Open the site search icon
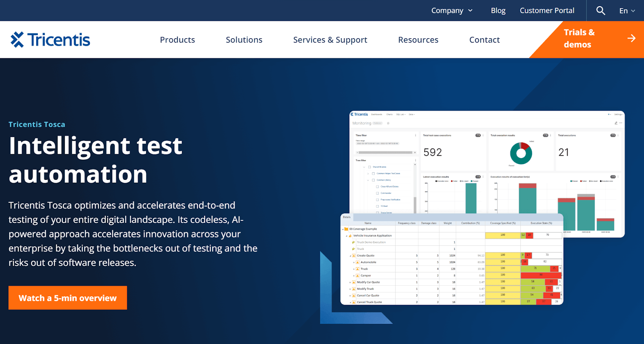Viewport: 644px width, 344px height. (601, 10)
